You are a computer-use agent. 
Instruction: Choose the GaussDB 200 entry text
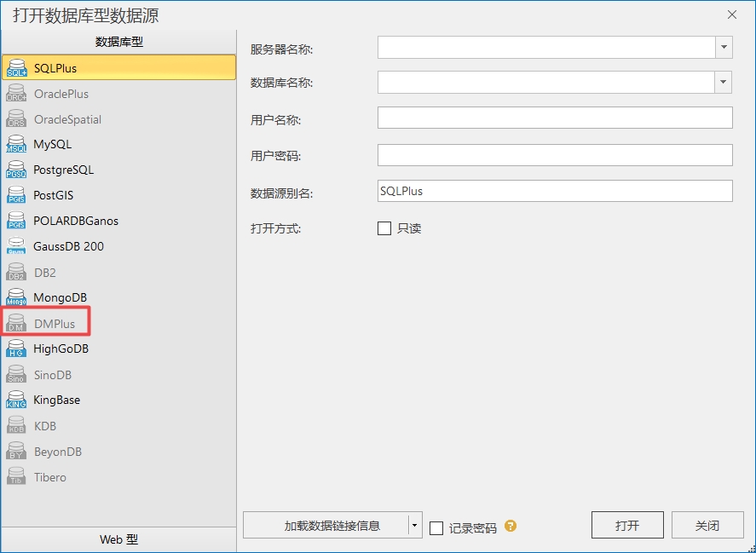pos(68,246)
